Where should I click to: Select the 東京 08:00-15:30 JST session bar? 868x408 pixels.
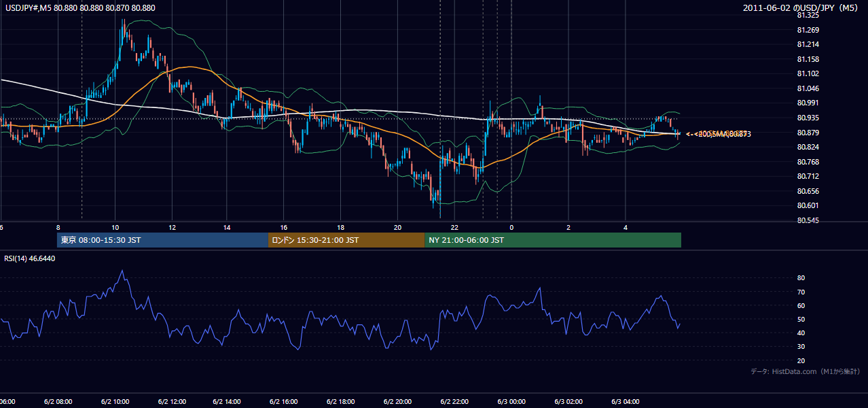click(x=163, y=240)
